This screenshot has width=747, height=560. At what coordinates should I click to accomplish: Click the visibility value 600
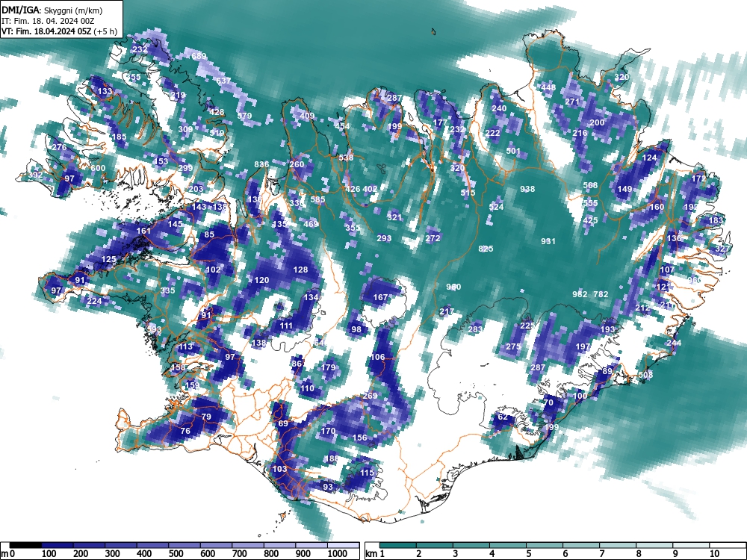(98, 168)
